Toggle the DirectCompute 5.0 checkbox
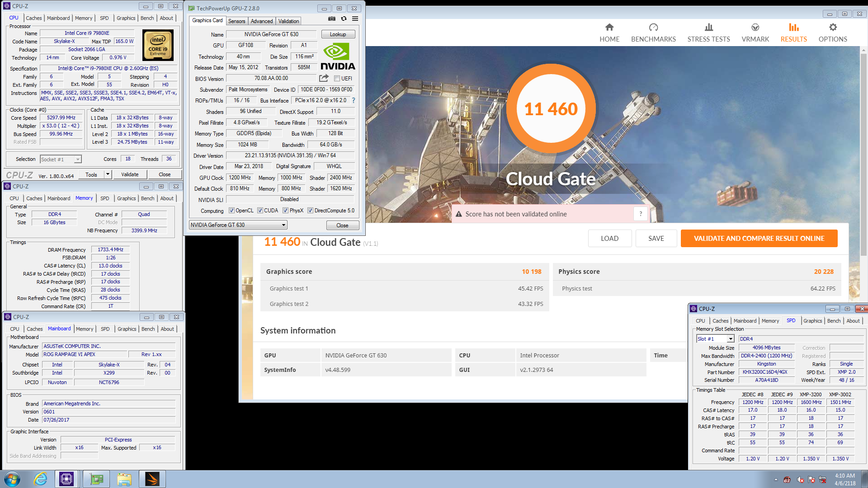The image size is (868, 488). point(310,211)
